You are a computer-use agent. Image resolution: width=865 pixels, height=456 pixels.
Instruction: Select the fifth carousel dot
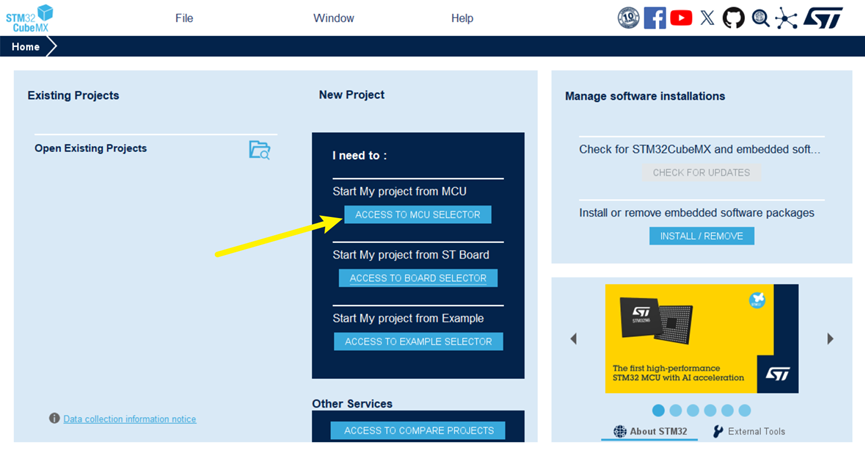(x=728, y=410)
